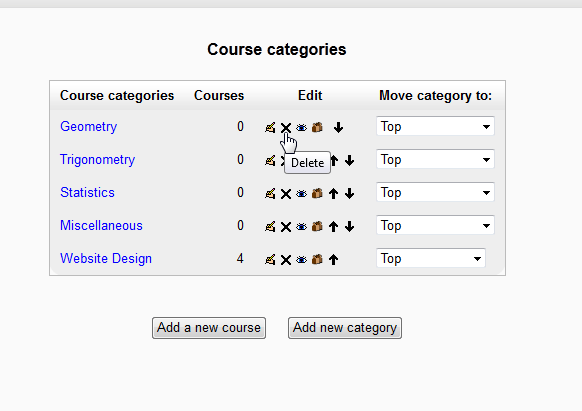The width and height of the screenshot is (582, 411).
Task: Move Geometry category down
Action: (338, 128)
